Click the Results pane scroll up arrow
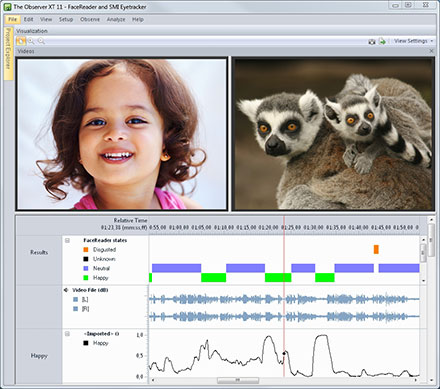The width and height of the screenshot is (440, 389). (x=423, y=239)
